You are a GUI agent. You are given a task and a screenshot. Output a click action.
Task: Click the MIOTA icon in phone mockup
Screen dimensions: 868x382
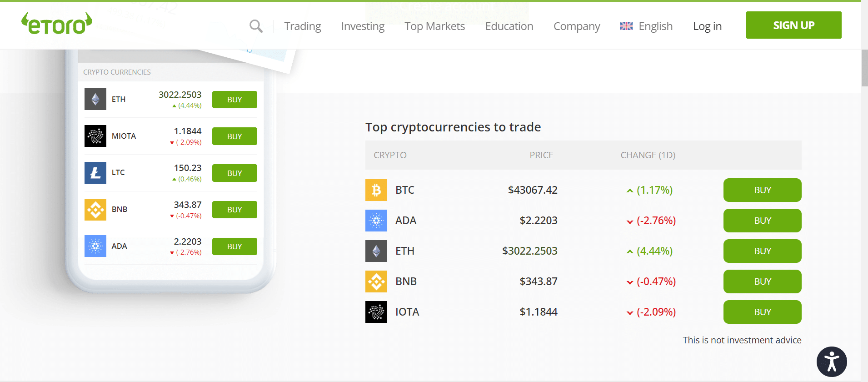point(95,136)
